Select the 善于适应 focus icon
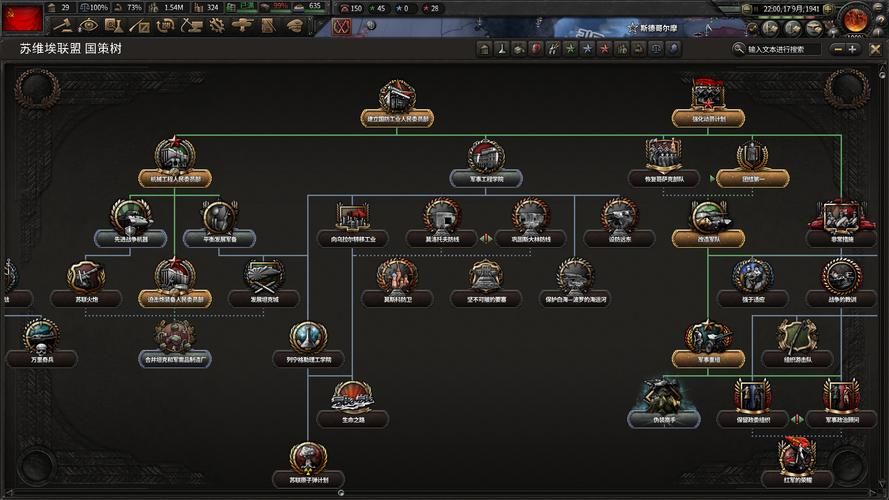 (752, 277)
